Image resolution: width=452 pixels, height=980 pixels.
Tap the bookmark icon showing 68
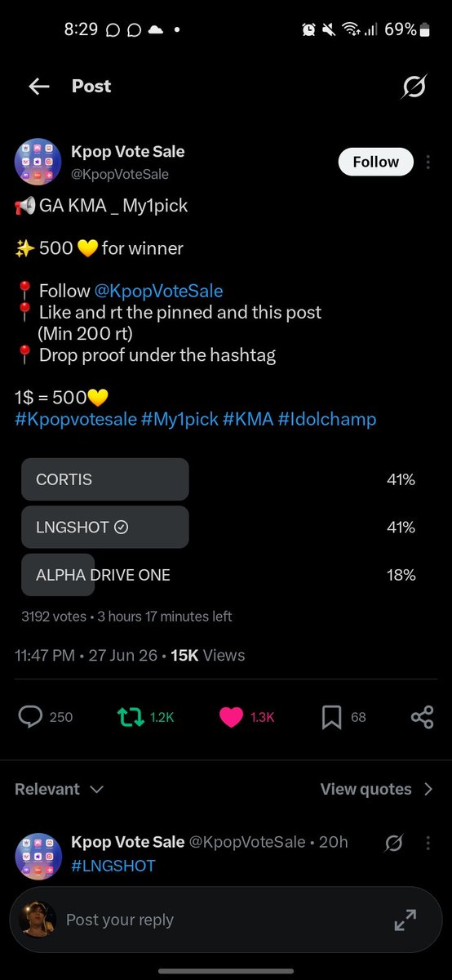pyautogui.click(x=331, y=717)
